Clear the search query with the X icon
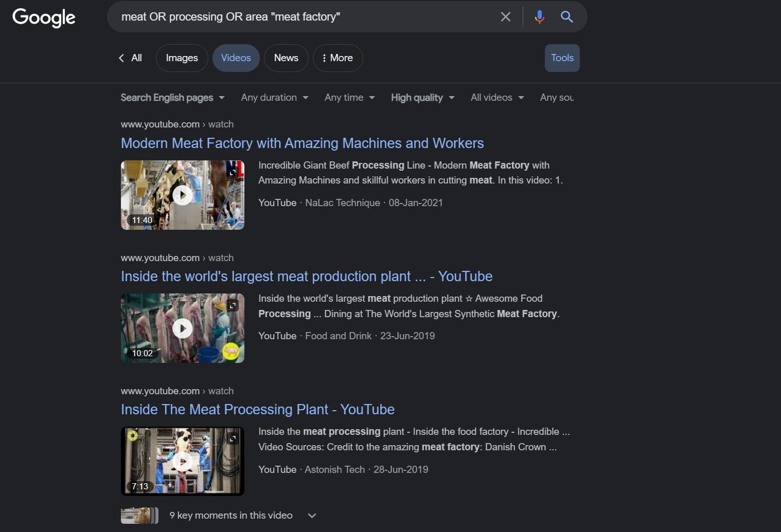Image resolution: width=781 pixels, height=532 pixels. pos(505,16)
